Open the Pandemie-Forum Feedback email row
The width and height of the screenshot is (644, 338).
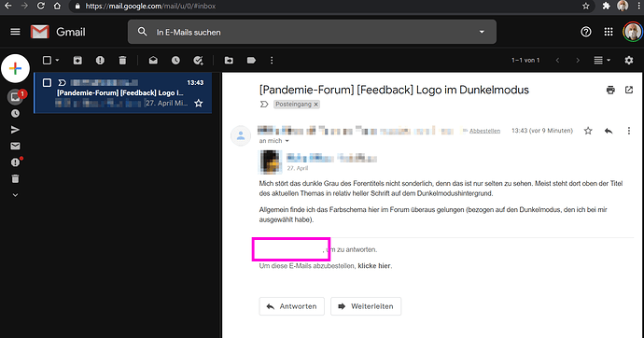[123, 92]
